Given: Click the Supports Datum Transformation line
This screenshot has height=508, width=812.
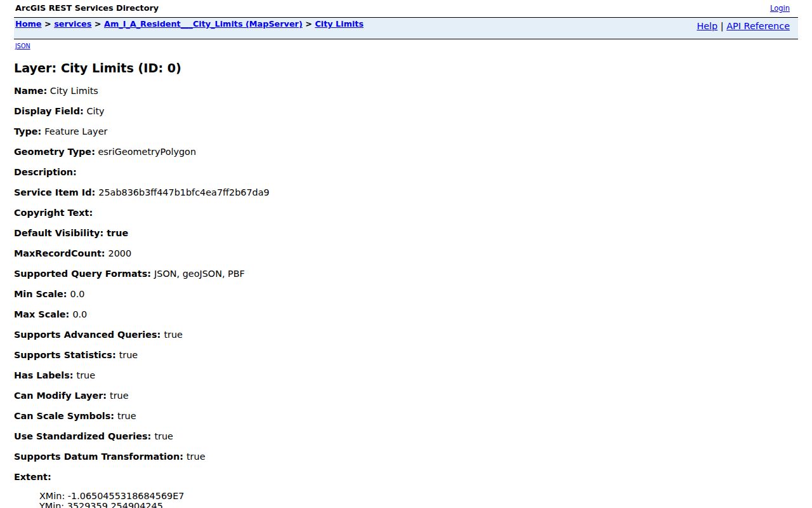Looking at the screenshot, I should tap(110, 457).
